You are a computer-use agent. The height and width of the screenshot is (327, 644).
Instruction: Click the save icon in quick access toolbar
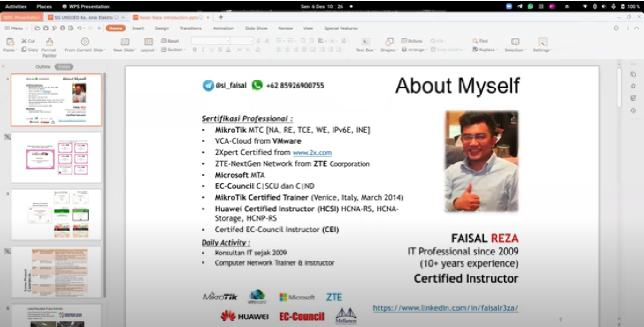[x=46, y=29]
